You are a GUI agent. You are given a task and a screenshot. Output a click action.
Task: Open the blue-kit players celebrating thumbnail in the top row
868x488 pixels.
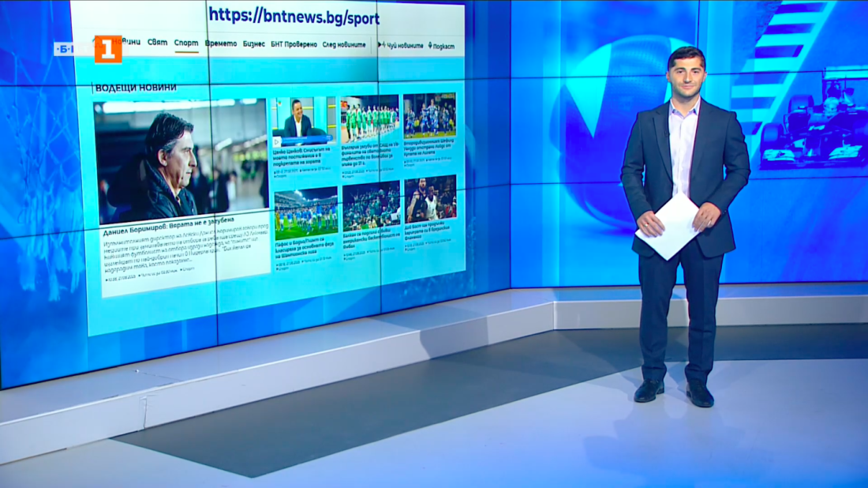pos(429,115)
